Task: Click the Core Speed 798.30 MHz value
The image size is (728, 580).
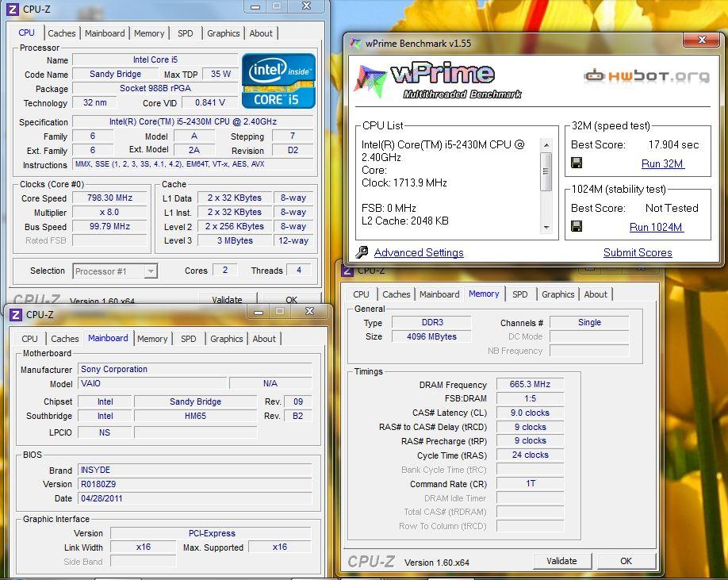Action: [x=109, y=198]
